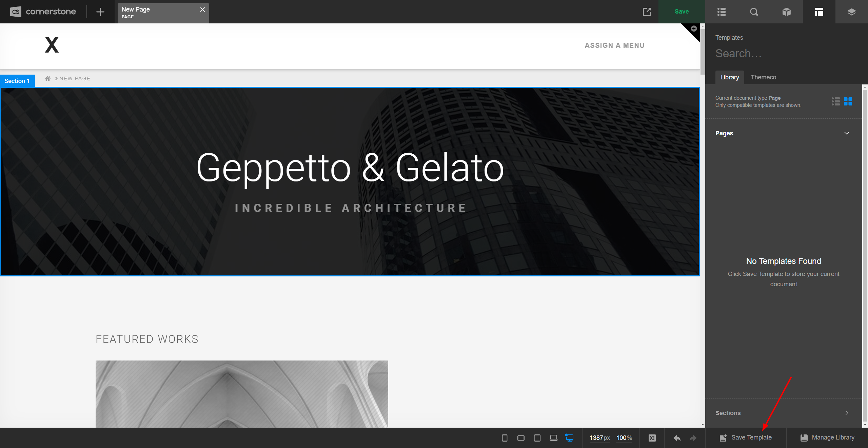The width and height of the screenshot is (868, 448).
Task: Toggle laptop preview mode
Action: pos(553,437)
